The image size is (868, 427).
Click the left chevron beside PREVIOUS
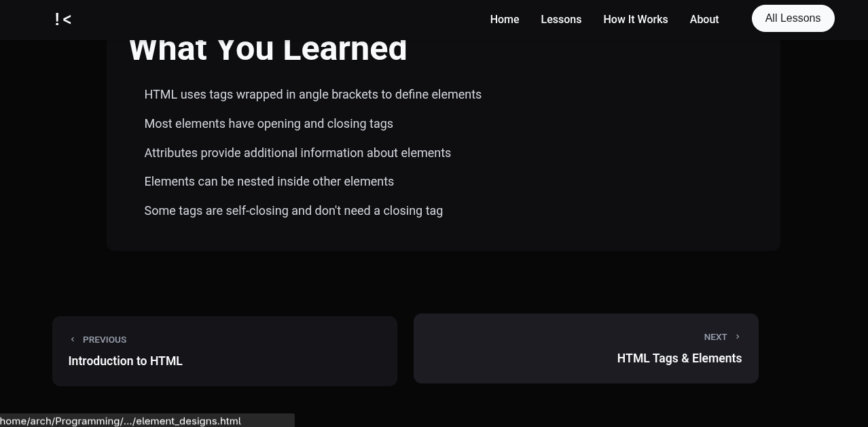pos(73,339)
